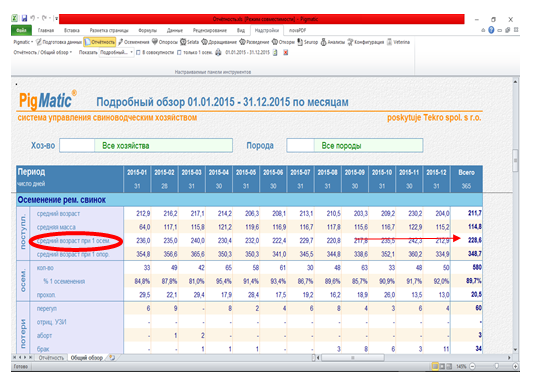Save the workbook with the floppy disk icon
The width and height of the screenshot is (535, 383).
(x=24, y=18)
